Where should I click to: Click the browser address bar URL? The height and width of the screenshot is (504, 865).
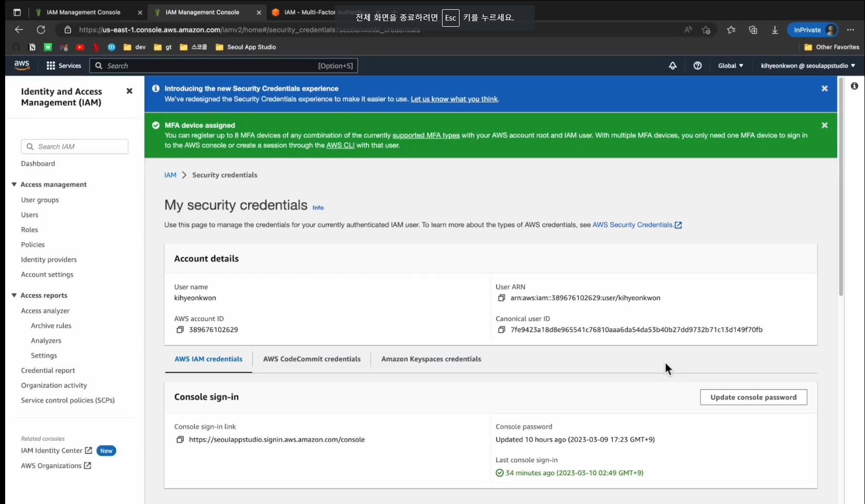[x=250, y=30]
